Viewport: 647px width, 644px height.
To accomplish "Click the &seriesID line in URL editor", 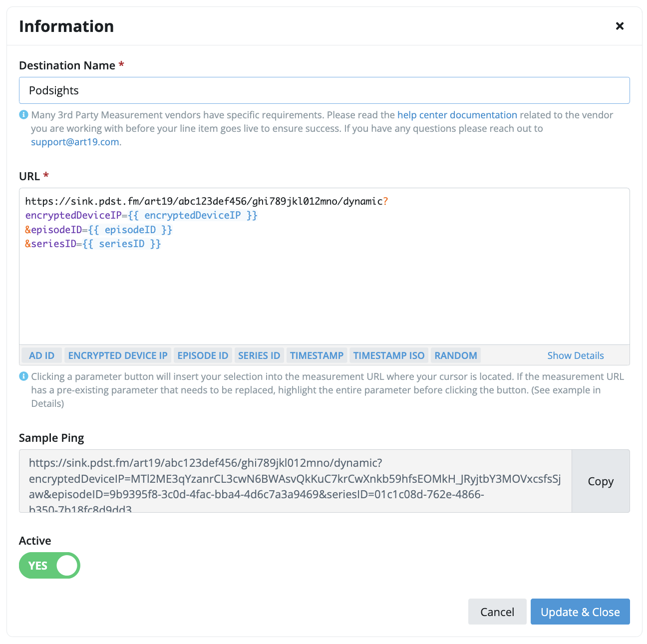I will click(93, 244).
